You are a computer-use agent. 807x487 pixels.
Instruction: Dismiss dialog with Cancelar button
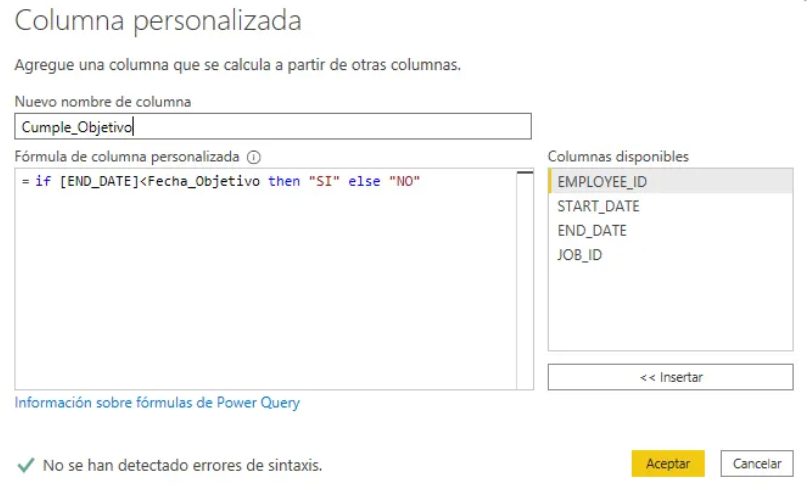coord(757,464)
